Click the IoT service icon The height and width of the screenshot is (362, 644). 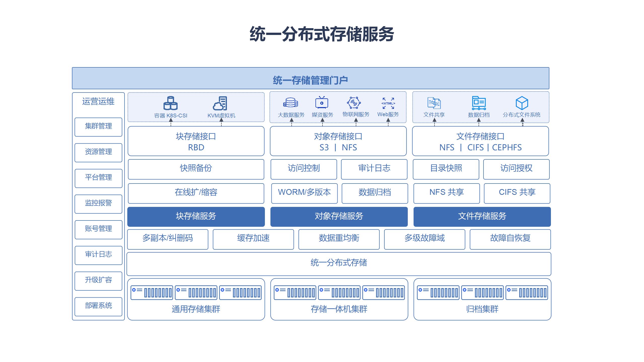[x=354, y=103]
